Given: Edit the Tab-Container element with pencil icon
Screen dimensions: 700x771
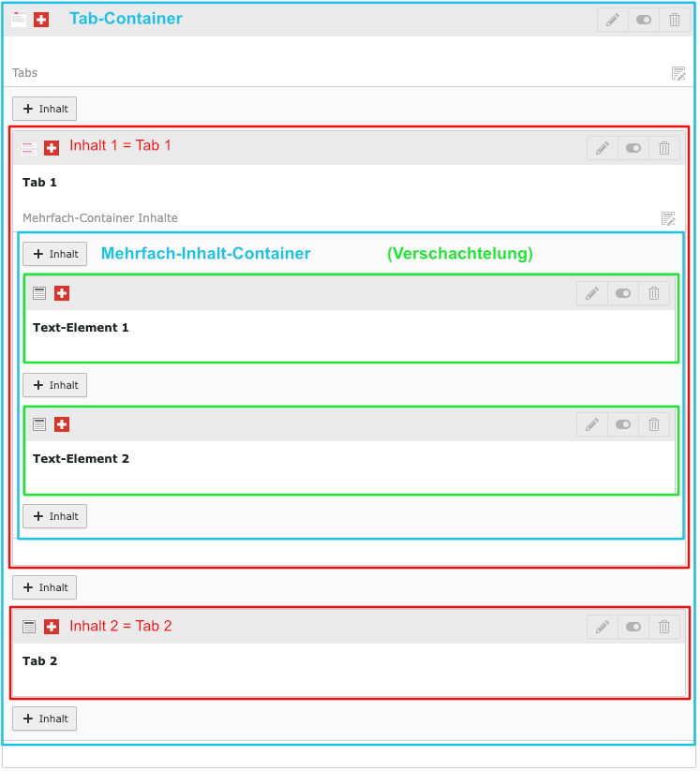Looking at the screenshot, I should (613, 21).
